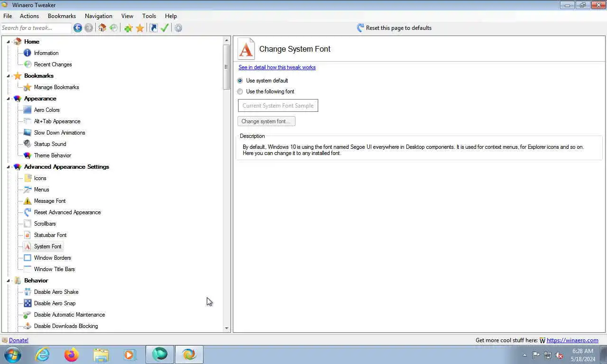Open the recent changes toolbar icon
Image resolution: width=607 pixels, height=364 pixels.
[113, 28]
